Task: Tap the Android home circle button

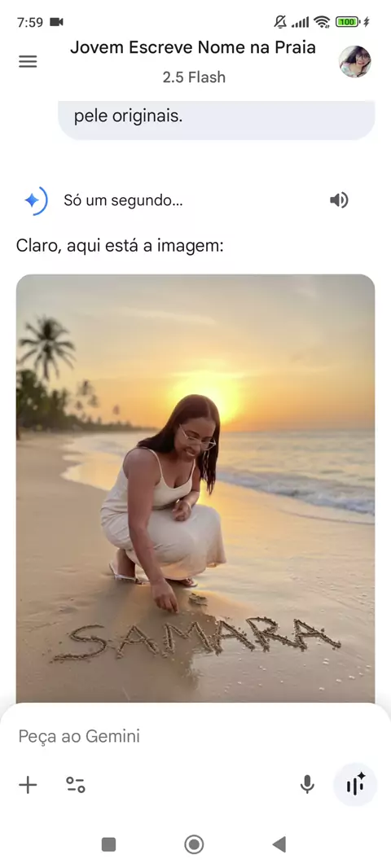Action: pos(194,844)
